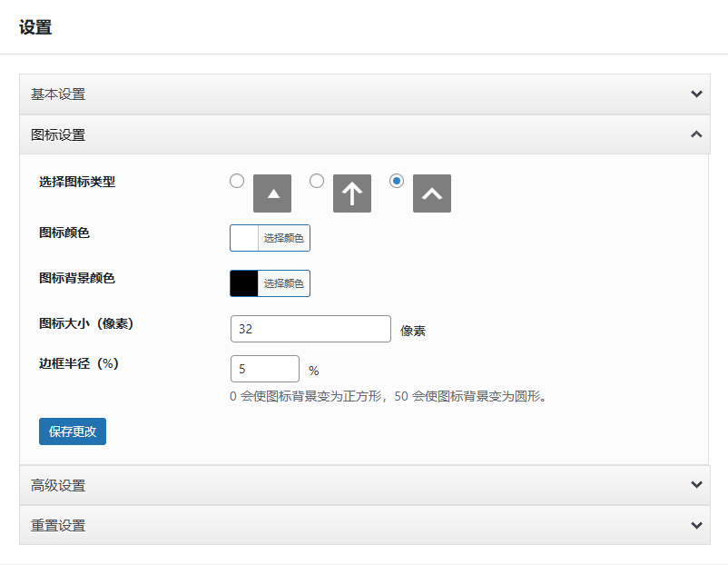
Task: Select the chevron icon type radio button
Action: [x=397, y=181]
